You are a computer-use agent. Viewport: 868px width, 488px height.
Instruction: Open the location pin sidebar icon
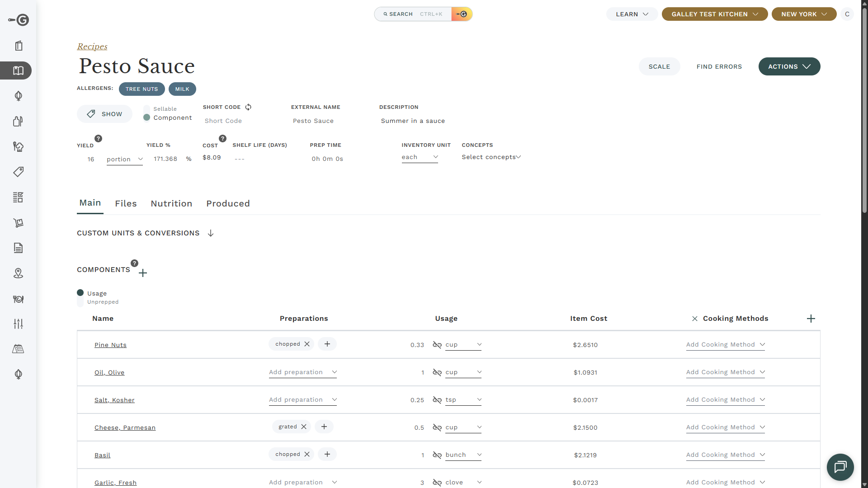point(18,273)
